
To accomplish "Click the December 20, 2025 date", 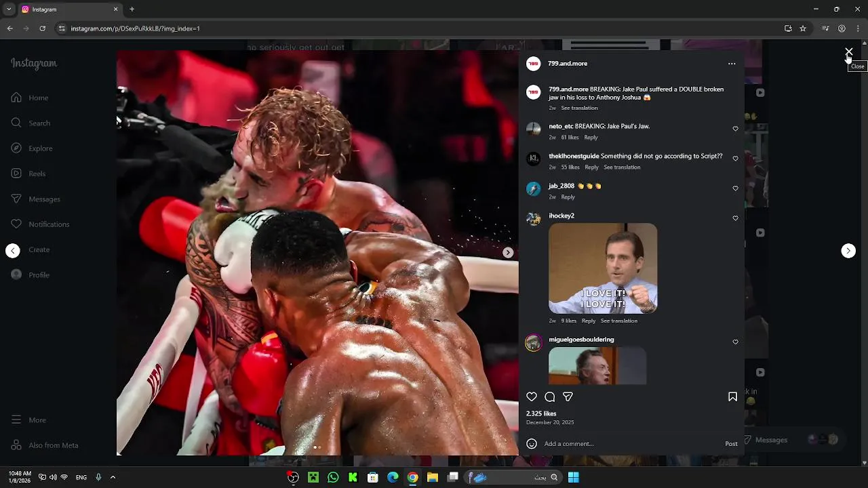I will [x=550, y=422].
